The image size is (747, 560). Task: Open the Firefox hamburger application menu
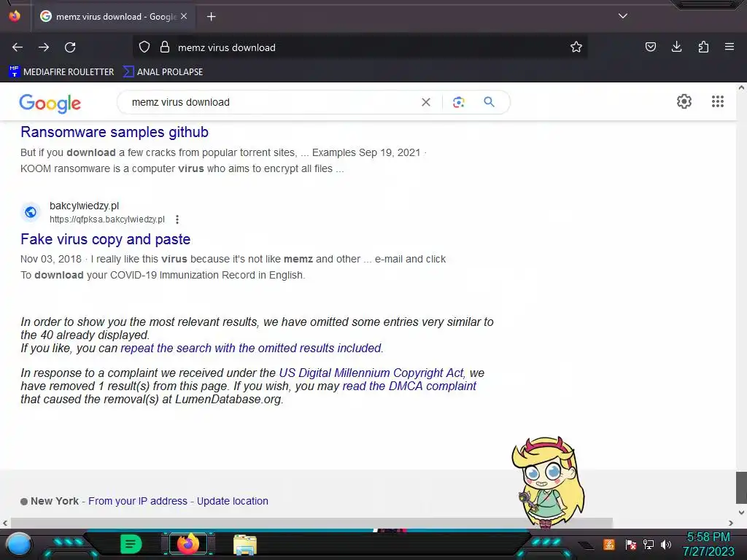tap(729, 47)
